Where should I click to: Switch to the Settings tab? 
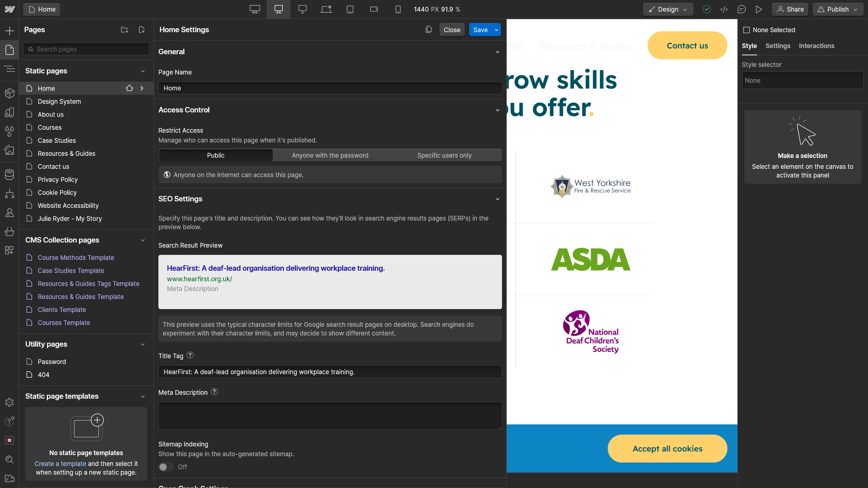(778, 46)
